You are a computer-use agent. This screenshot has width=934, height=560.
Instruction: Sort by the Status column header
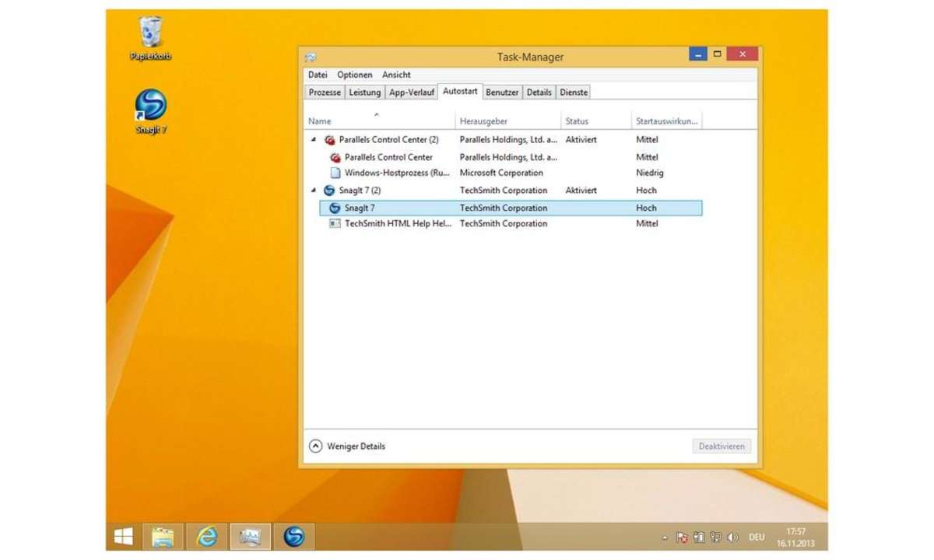(595, 121)
